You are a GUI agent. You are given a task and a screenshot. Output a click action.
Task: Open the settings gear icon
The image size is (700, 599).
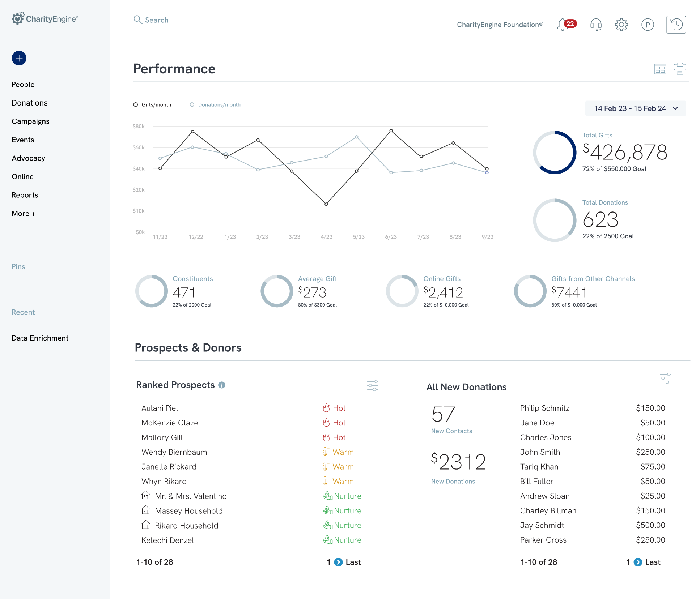pyautogui.click(x=621, y=25)
